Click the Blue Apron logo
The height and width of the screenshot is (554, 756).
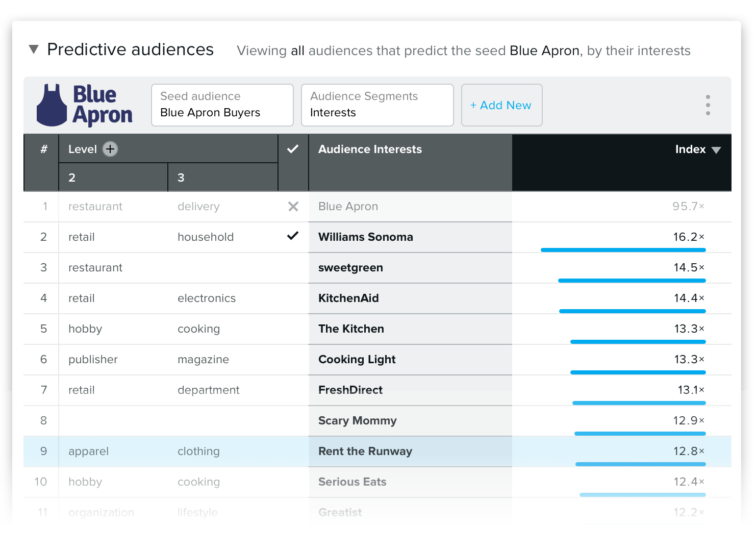85,105
